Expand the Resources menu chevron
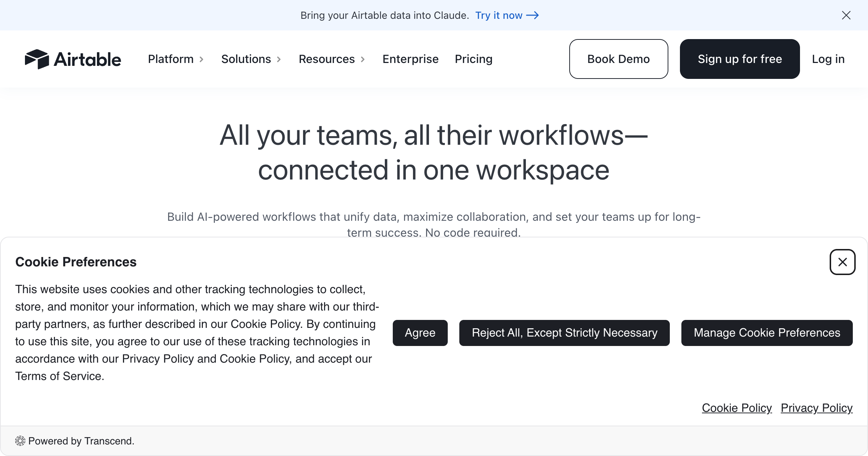The height and width of the screenshot is (456, 868). pyautogui.click(x=363, y=59)
